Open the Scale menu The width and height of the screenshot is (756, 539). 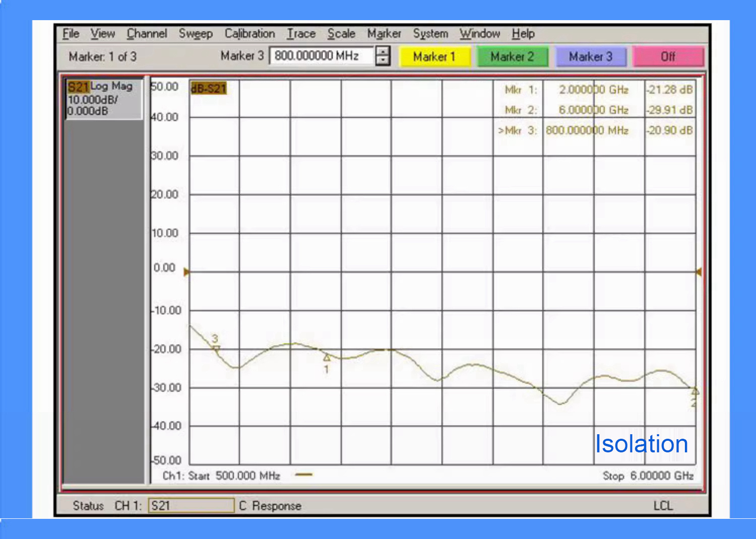[x=341, y=34]
